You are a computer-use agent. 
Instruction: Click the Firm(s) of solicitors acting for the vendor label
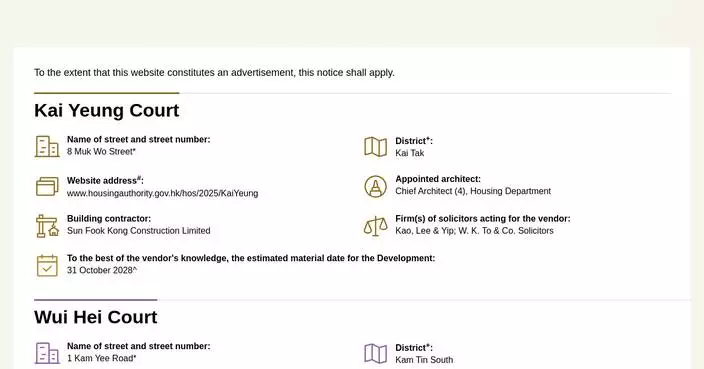click(483, 219)
